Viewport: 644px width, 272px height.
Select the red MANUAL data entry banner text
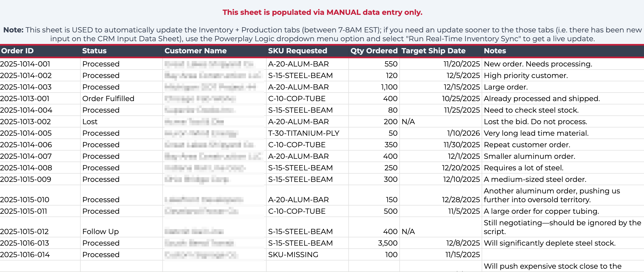point(322,12)
